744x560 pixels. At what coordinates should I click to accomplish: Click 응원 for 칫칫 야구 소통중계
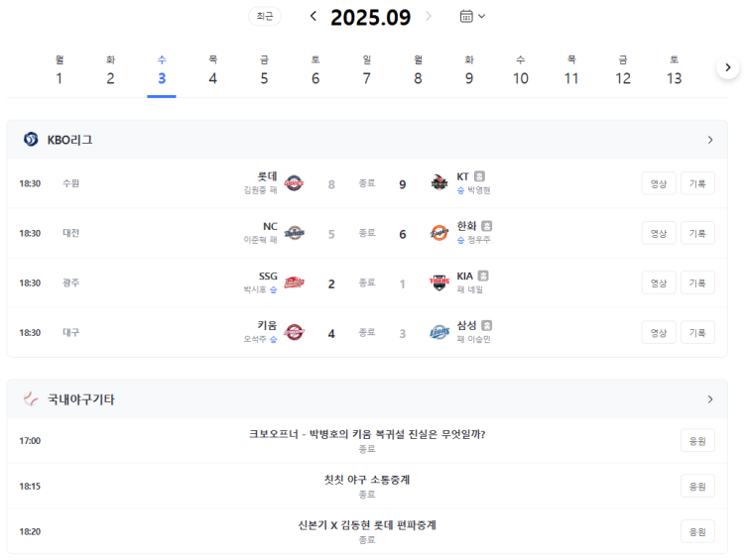tap(697, 486)
